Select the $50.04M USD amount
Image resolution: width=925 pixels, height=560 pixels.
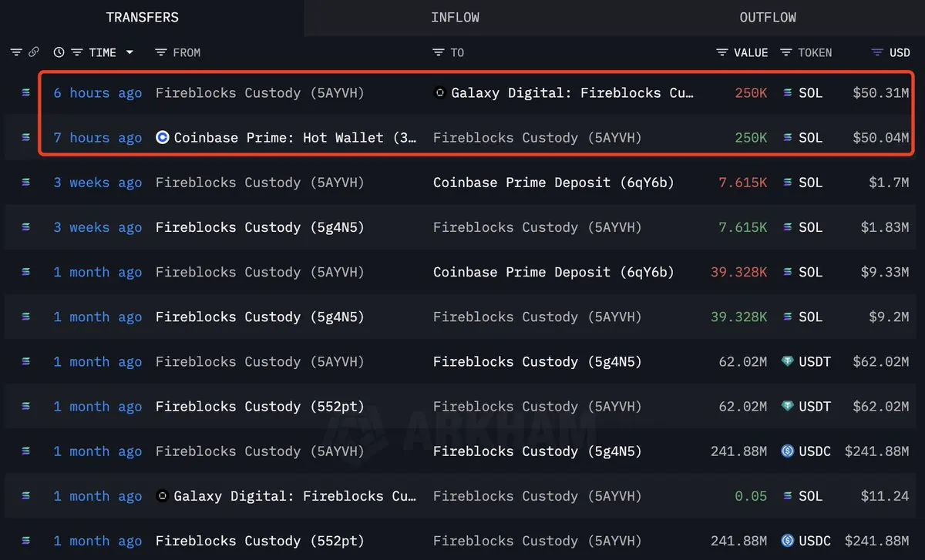pos(881,137)
